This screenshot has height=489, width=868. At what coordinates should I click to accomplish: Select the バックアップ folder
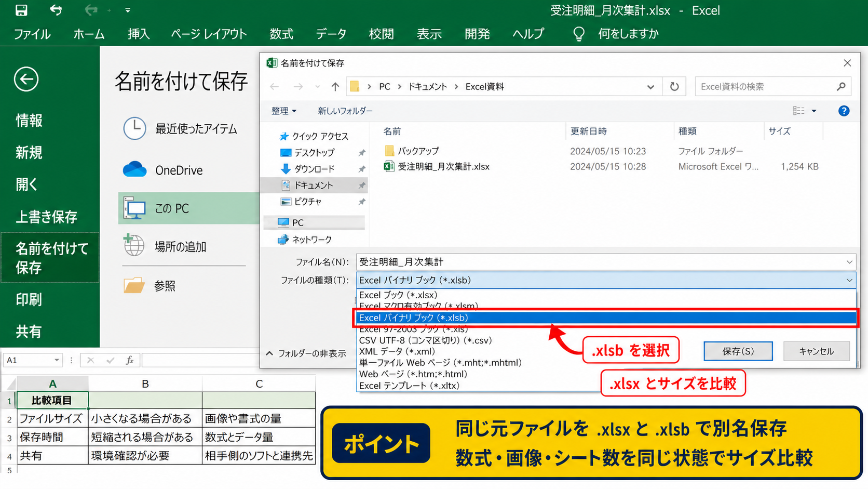(x=412, y=151)
